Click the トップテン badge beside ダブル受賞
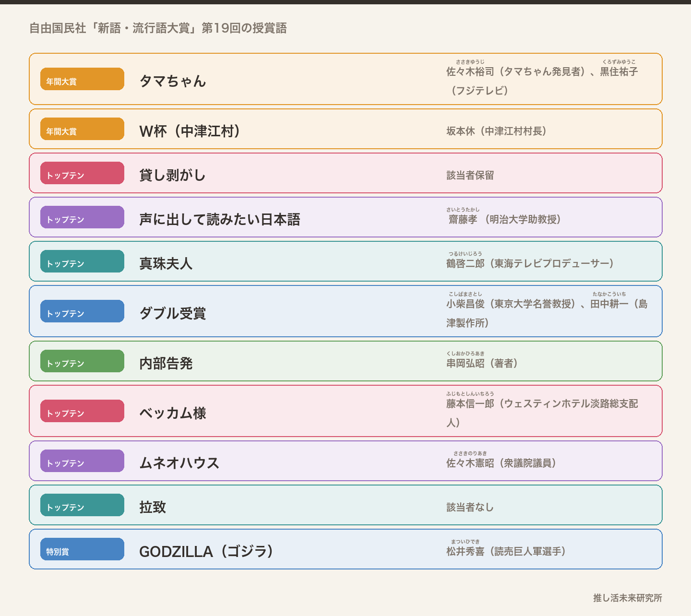Viewport: 691px width, 616px height. point(82,311)
